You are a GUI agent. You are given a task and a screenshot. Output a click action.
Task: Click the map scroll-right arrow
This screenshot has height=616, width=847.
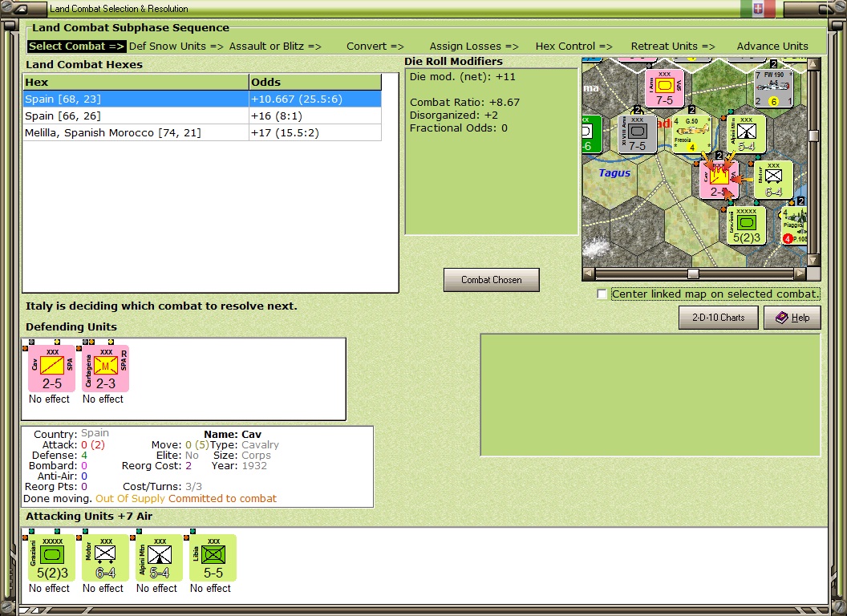click(800, 274)
